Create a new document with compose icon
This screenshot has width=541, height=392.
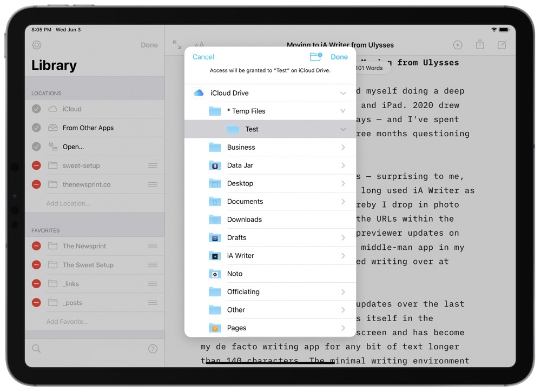pos(502,45)
